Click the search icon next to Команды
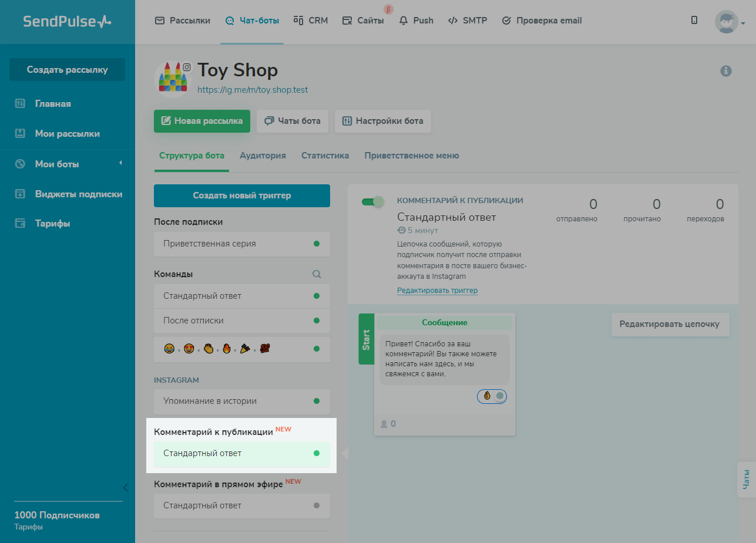This screenshot has height=543, width=756. (317, 274)
